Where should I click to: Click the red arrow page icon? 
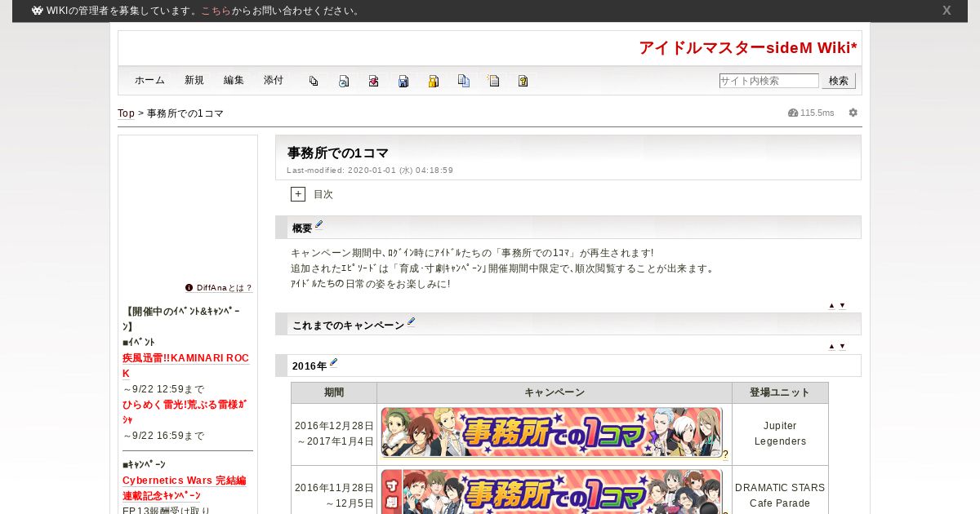click(373, 81)
